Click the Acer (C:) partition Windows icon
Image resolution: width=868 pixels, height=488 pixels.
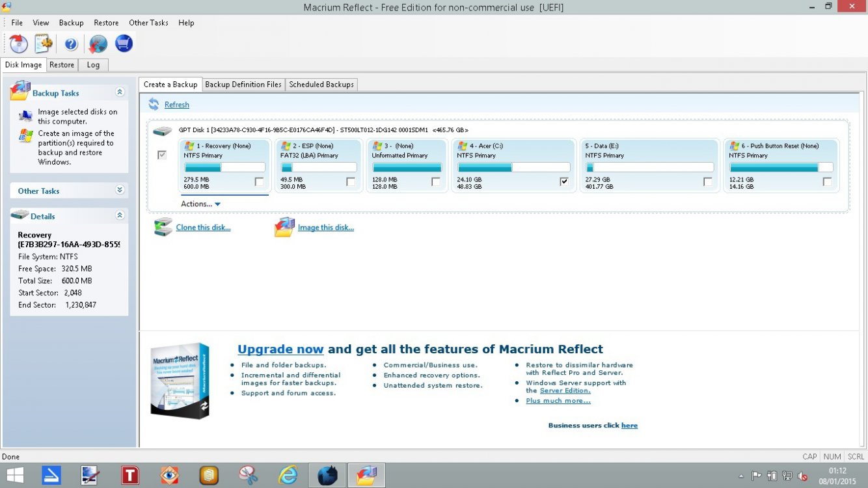coord(463,146)
